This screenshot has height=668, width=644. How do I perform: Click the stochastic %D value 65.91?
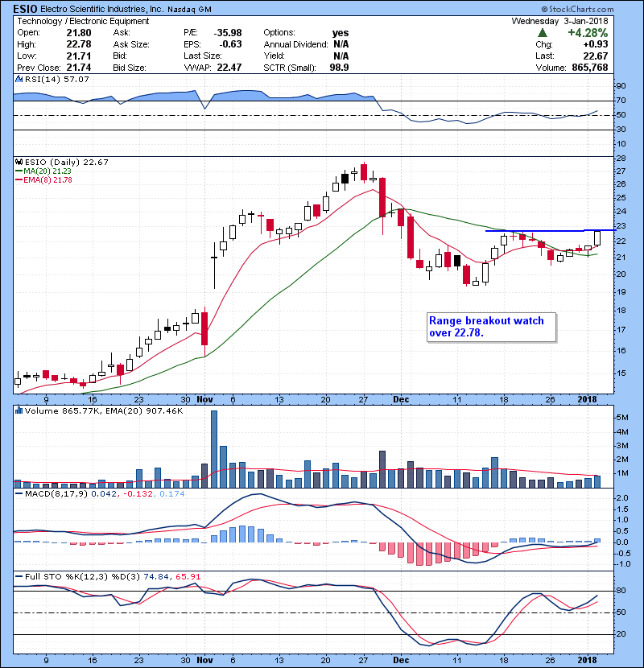point(188,576)
